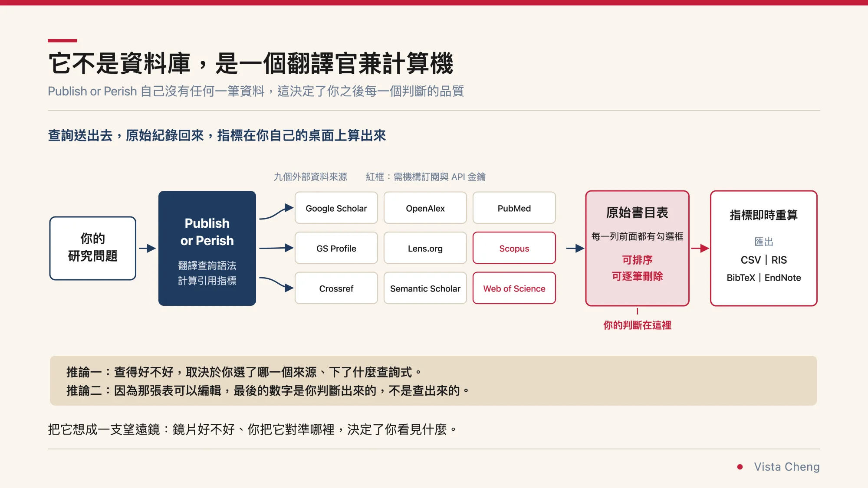Image resolution: width=868 pixels, height=488 pixels.
Task: Select the red Scopus box
Action: coord(514,248)
